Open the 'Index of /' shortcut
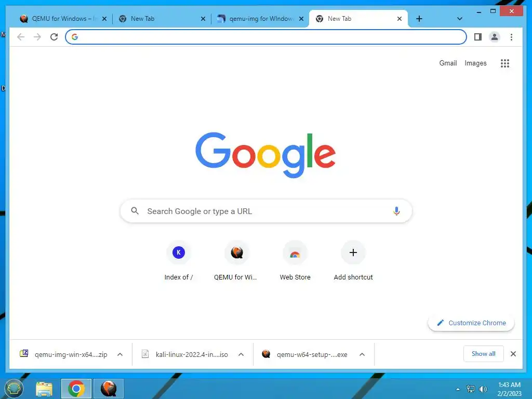This screenshot has width=532, height=399. [x=179, y=261]
